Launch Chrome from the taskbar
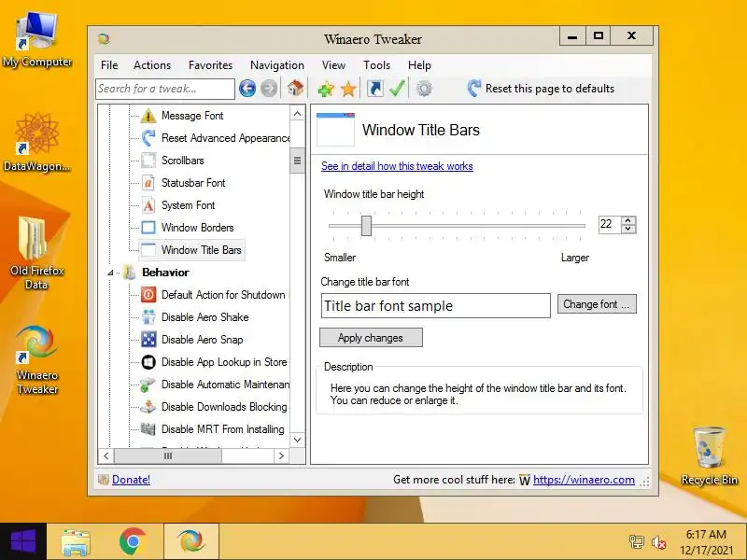747x560 pixels. pos(133,542)
